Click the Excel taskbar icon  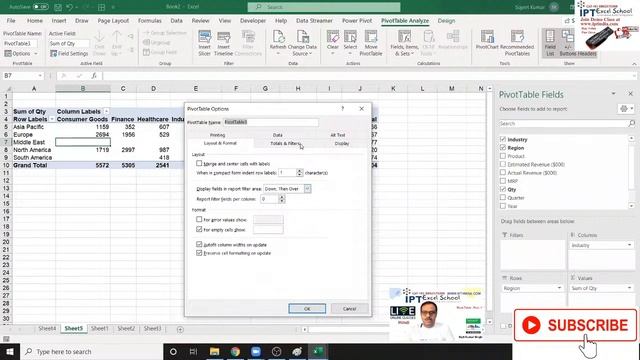(x=318, y=351)
